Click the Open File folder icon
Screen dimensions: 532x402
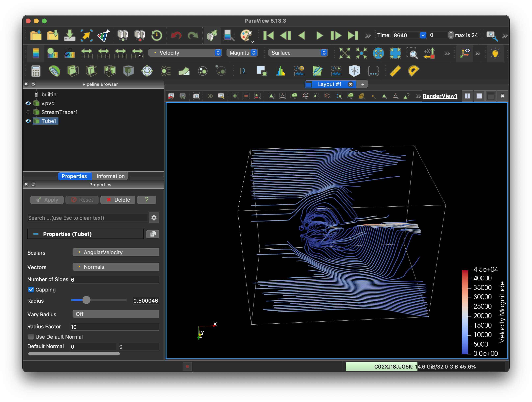(36, 36)
